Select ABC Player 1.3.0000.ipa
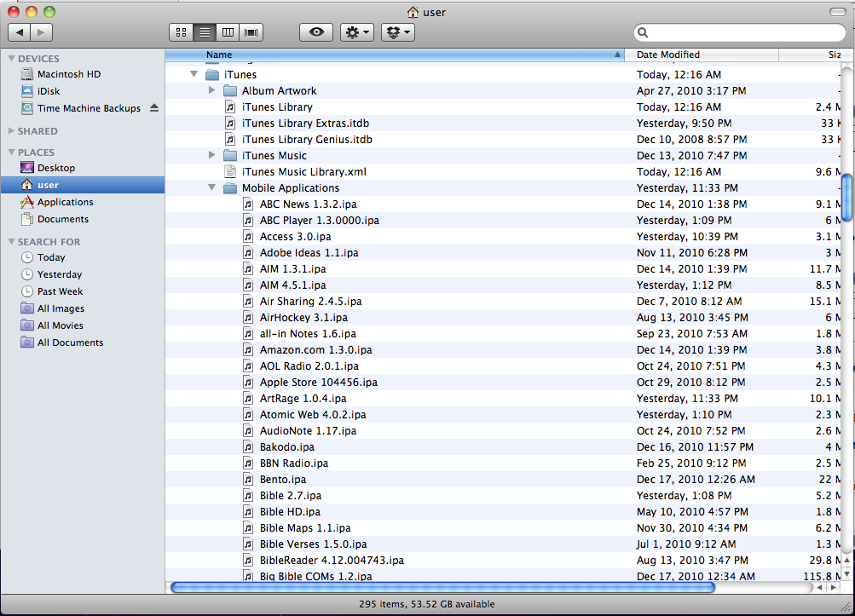Screen dimensions: 855x616 pyautogui.click(x=320, y=220)
